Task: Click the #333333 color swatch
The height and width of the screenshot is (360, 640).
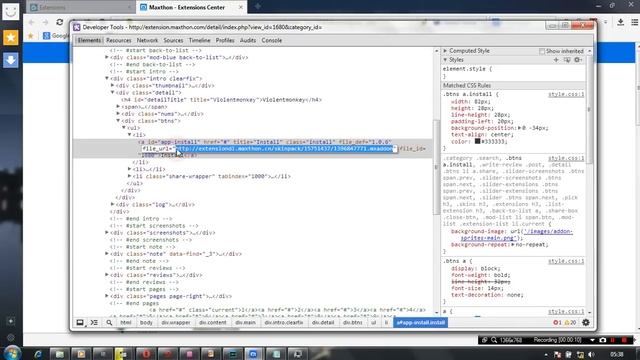Action: pyautogui.click(x=477, y=141)
